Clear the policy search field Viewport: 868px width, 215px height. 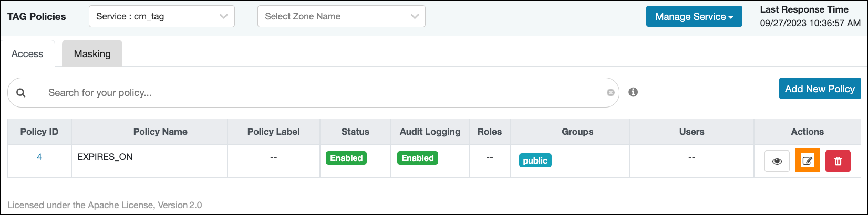pos(611,92)
